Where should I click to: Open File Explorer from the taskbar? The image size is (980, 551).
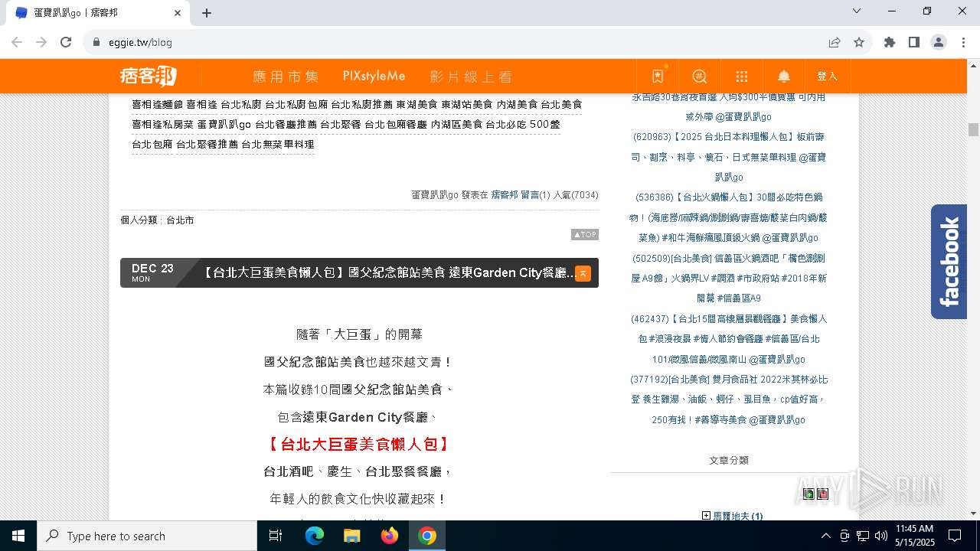pos(351,536)
